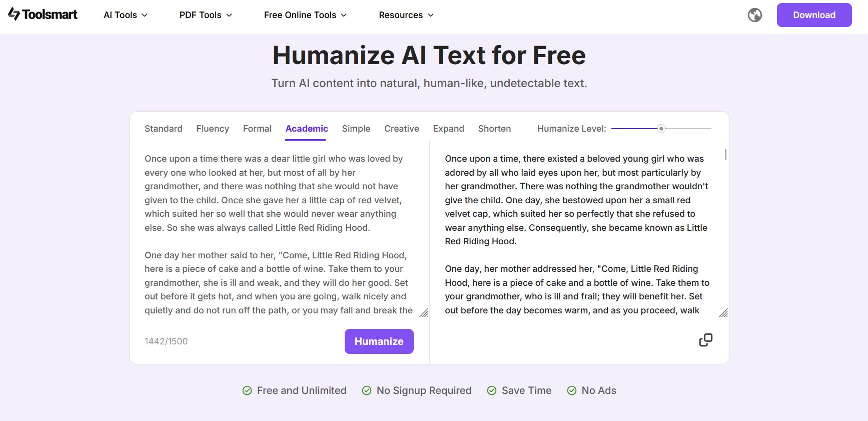Copy the humanized output text
This screenshot has width=868, height=421.
pyautogui.click(x=705, y=340)
